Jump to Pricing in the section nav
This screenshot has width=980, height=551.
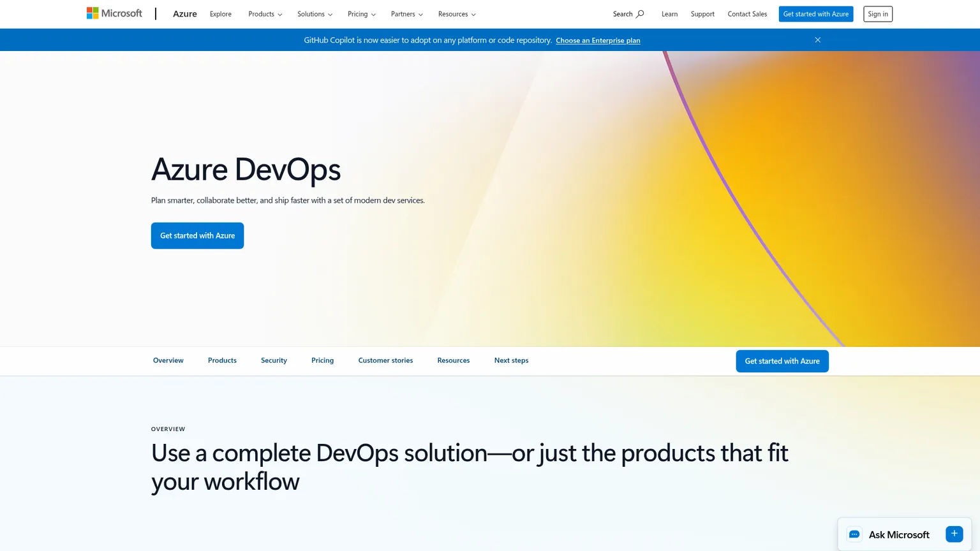tap(322, 360)
